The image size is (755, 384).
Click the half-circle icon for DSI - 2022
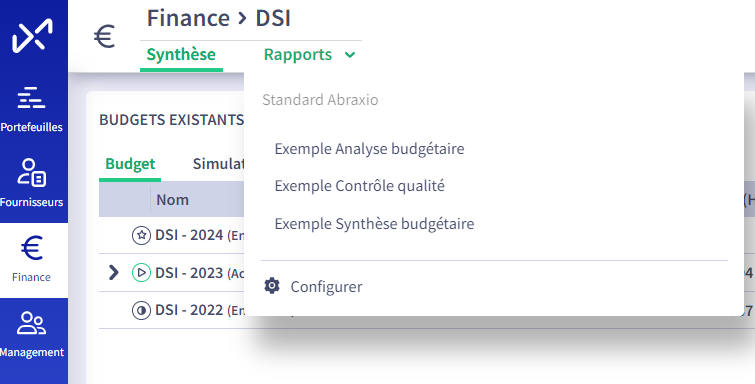pos(141,310)
